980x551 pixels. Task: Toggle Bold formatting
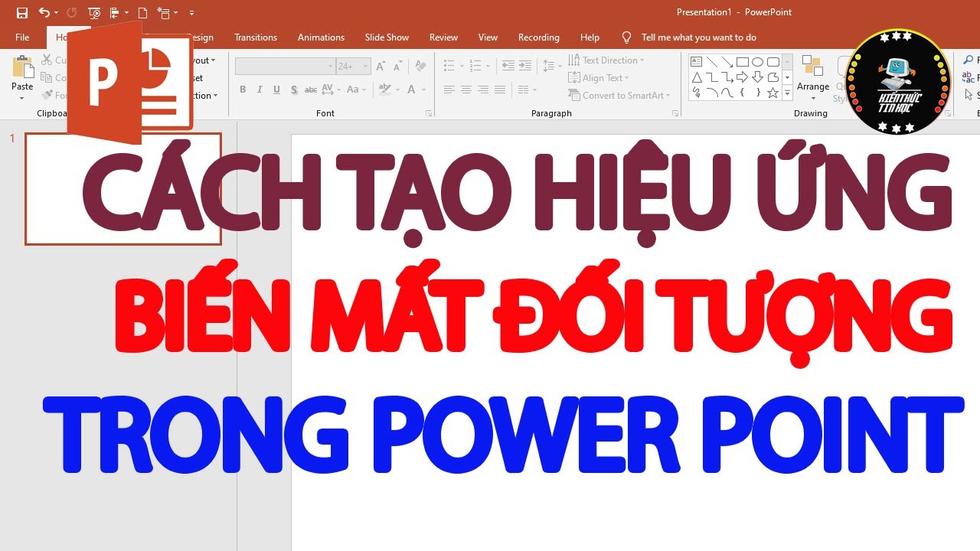point(243,90)
